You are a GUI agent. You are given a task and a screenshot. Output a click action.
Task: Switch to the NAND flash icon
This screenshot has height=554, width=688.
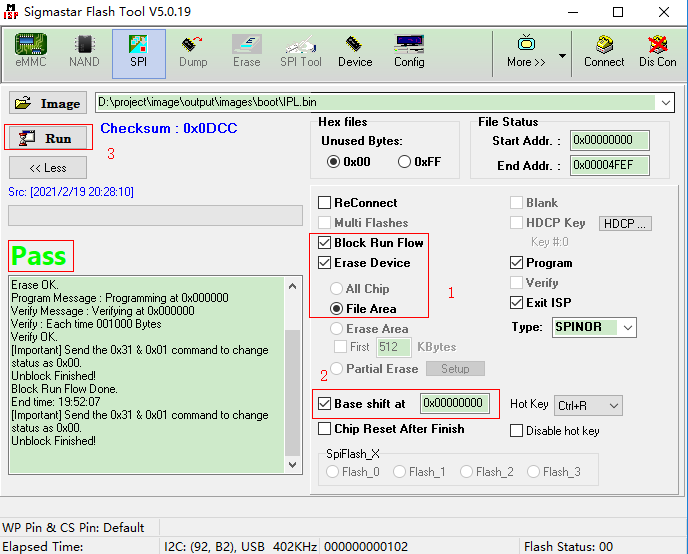[x=84, y=51]
